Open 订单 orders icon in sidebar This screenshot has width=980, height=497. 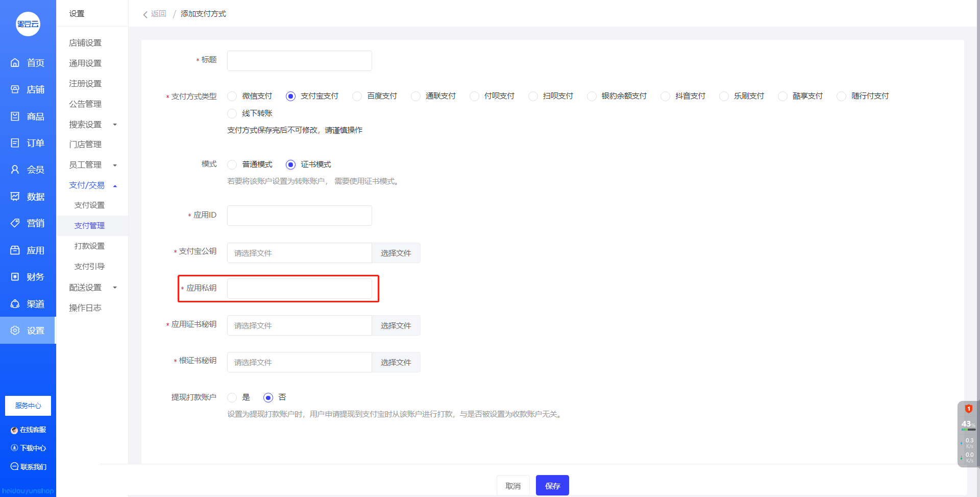(x=15, y=143)
